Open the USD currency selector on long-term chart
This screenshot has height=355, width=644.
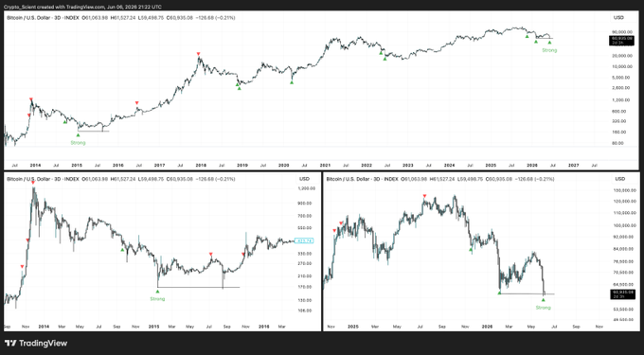618,18
